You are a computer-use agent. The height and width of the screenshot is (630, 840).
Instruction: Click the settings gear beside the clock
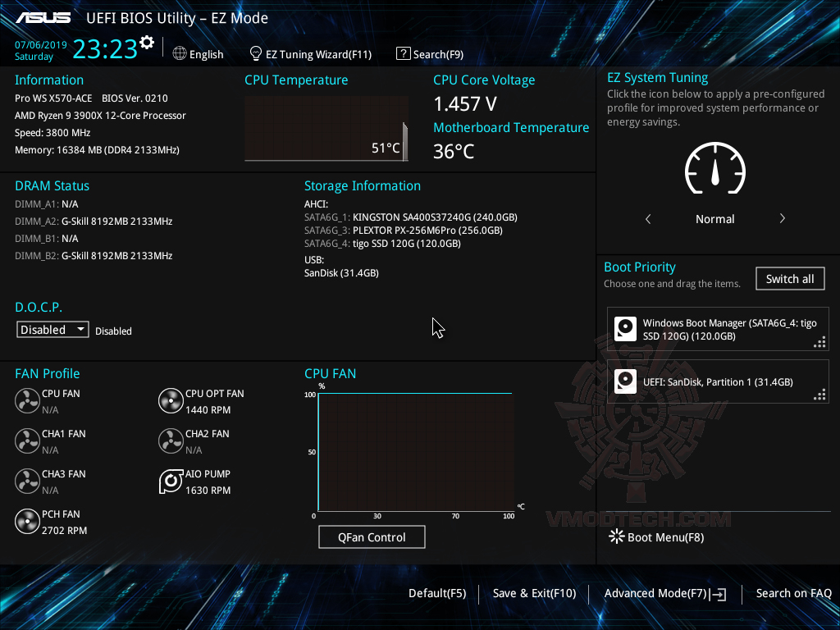tap(148, 39)
